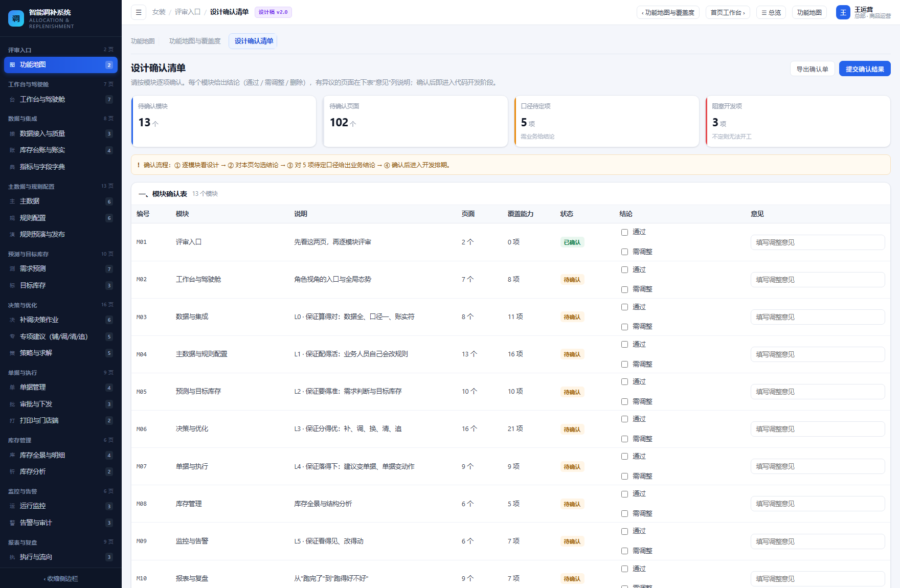Open 功能地图 in the sidebar
The image size is (900, 588).
pos(61,65)
